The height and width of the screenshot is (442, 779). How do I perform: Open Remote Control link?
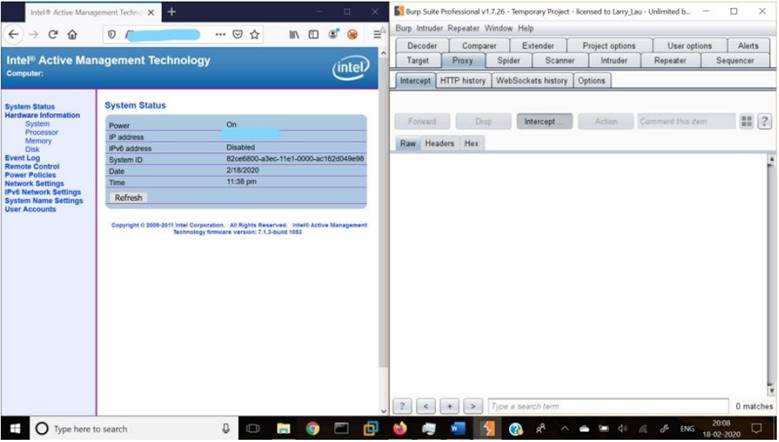(32, 166)
